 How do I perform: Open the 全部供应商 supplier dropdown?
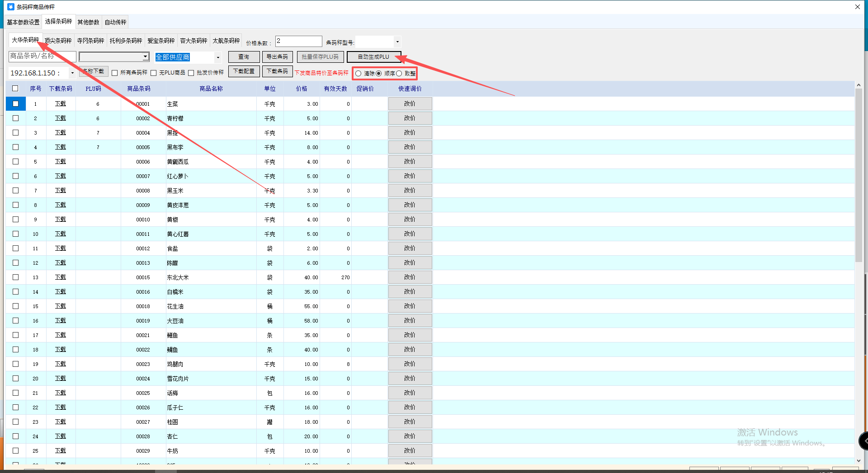218,57
